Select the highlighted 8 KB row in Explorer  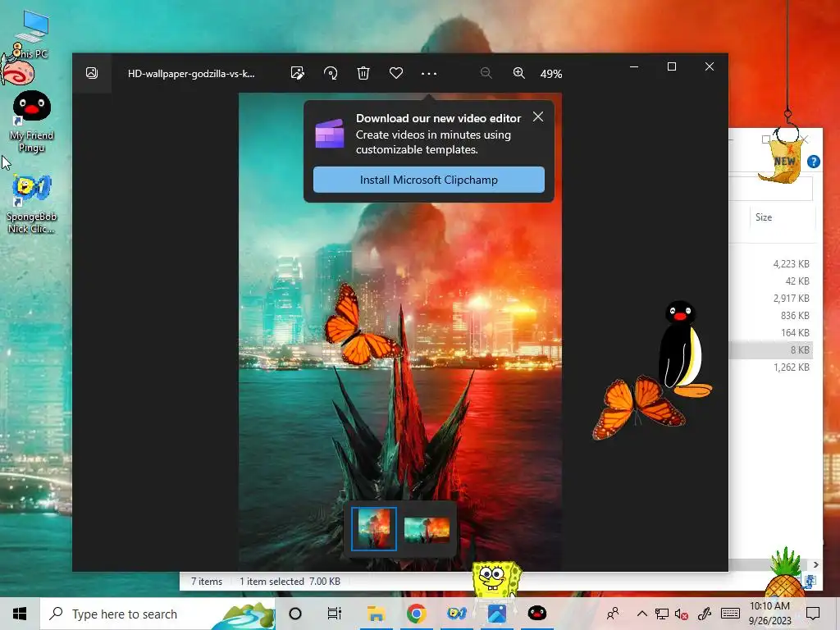771,349
